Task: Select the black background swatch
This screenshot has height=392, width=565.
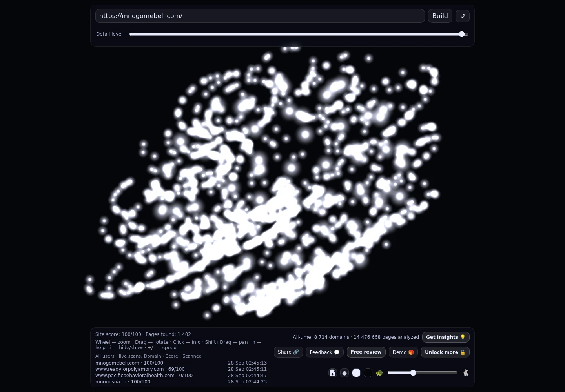Action: click(368, 373)
